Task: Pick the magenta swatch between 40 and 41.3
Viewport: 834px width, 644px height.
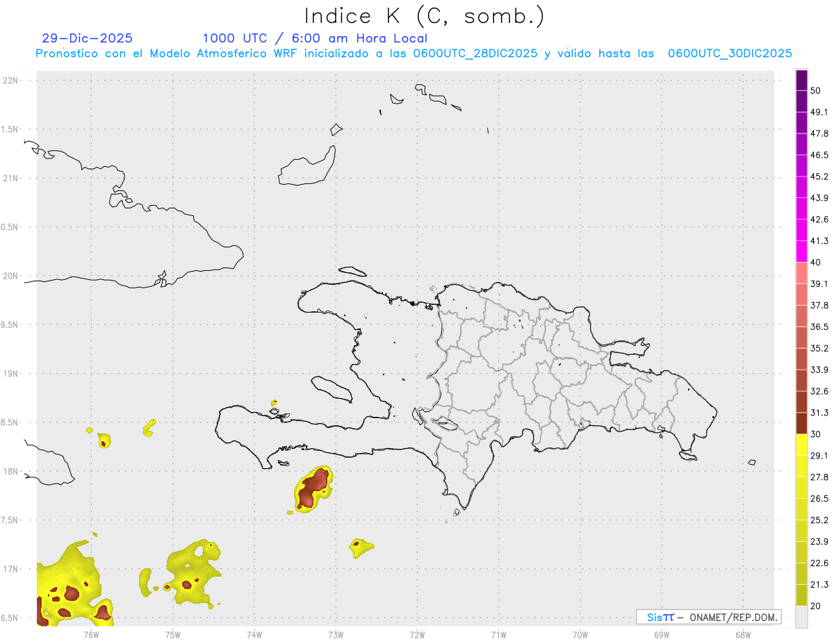Action: point(801,251)
